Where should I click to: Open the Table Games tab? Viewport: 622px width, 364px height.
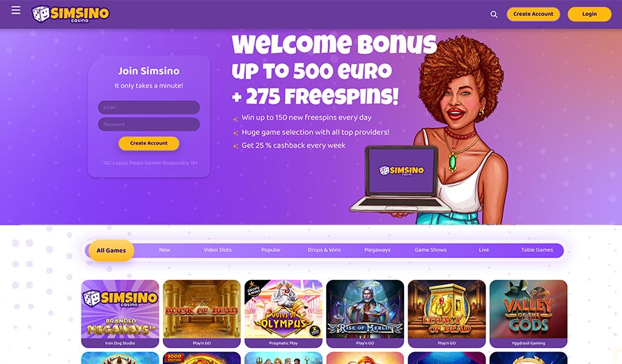pyautogui.click(x=537, y=250)
